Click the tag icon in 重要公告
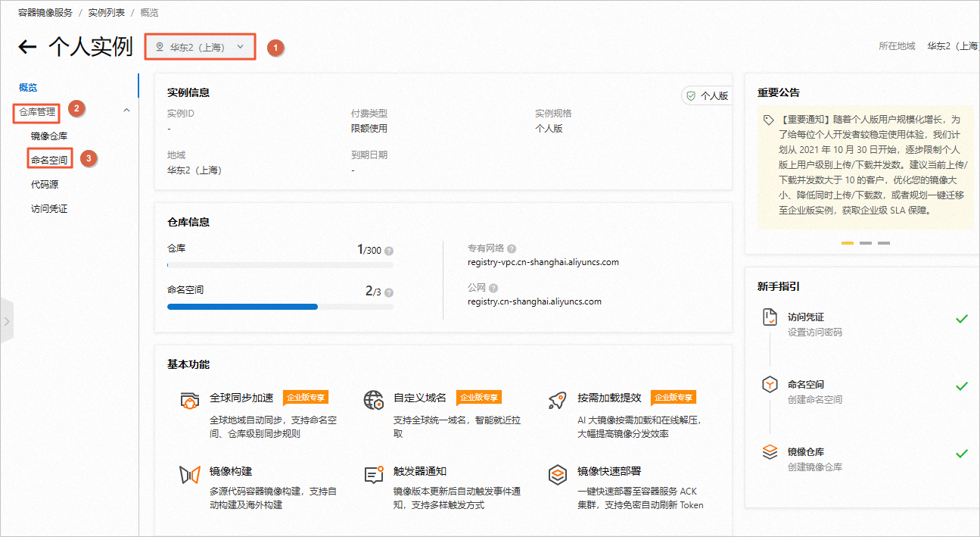 769,120
